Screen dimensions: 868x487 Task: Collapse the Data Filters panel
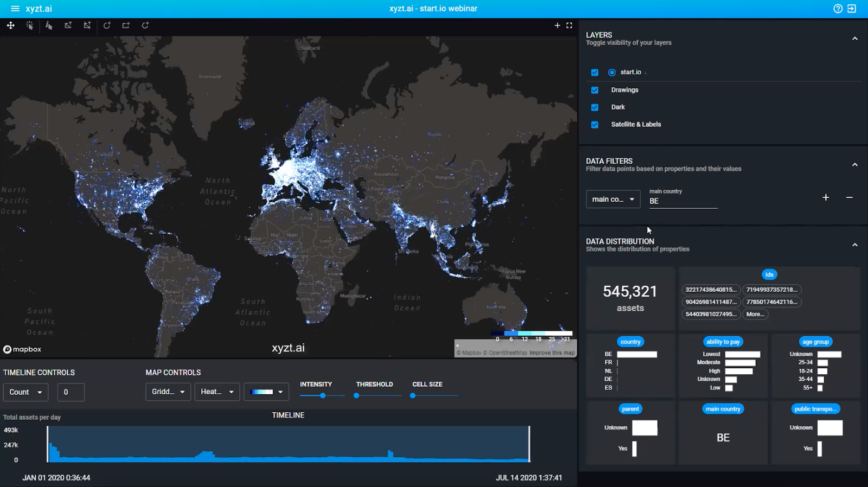[x=855, y=165]
